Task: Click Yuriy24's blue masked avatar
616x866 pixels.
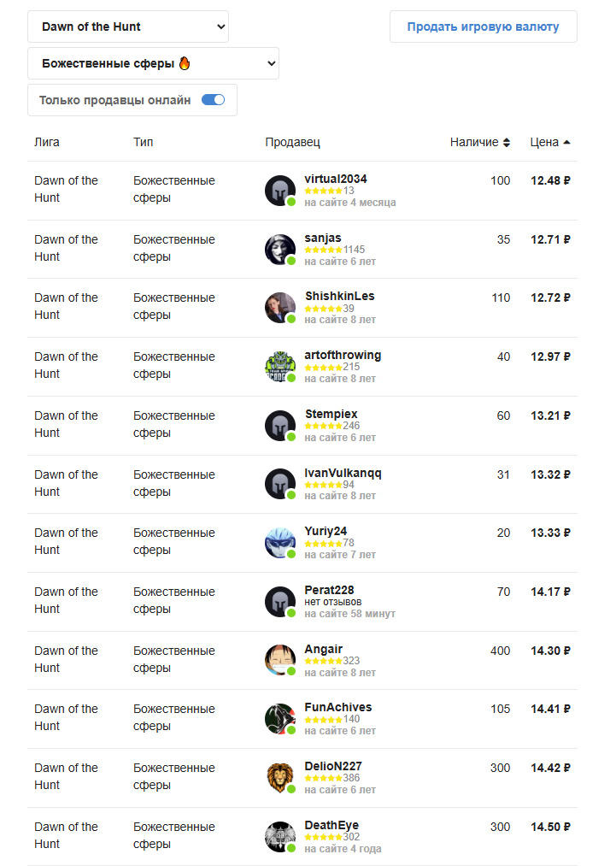Action: point(280,543)
